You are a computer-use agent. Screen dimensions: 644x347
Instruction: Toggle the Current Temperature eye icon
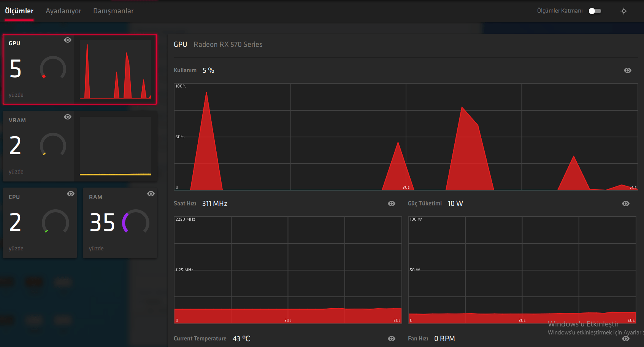392,339
